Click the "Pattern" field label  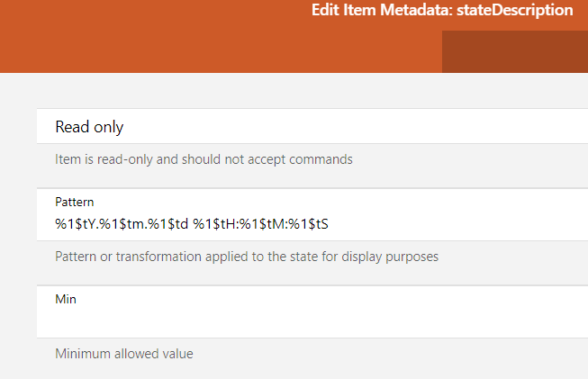coord(74,202)
